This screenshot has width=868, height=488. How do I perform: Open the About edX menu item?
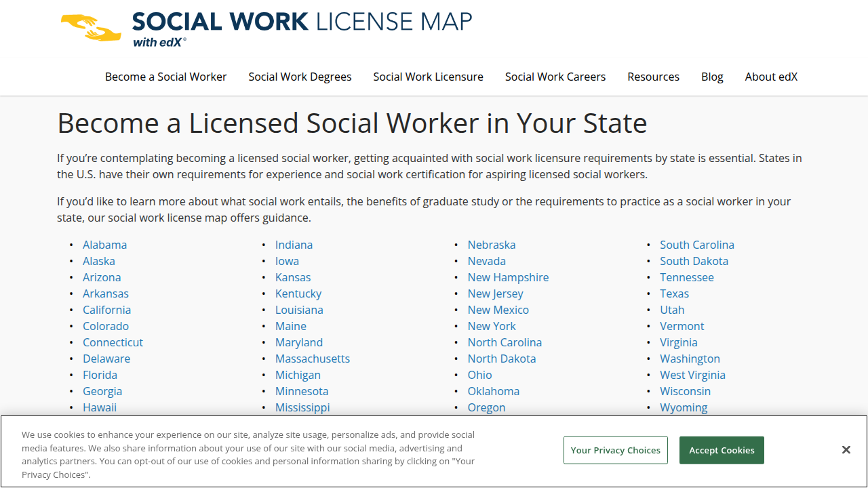[771, 77]
